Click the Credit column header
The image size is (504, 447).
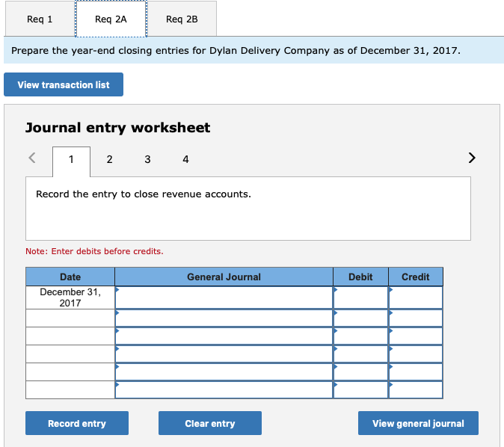point(416,277)
